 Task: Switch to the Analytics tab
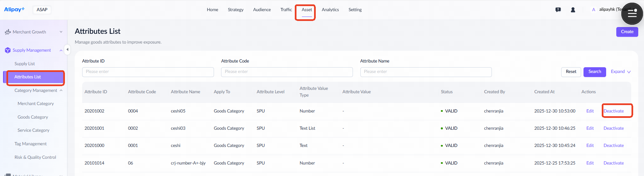[330, 10]
